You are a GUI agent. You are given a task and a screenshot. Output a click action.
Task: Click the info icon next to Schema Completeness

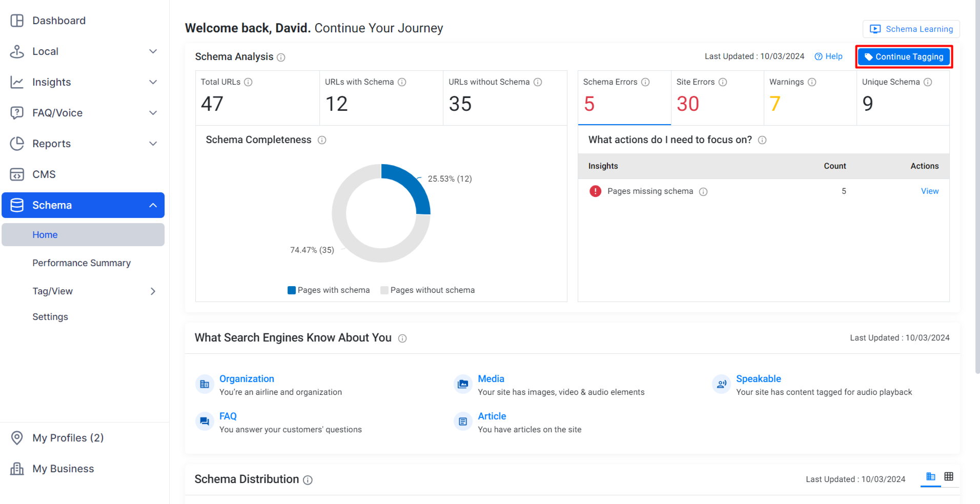click(x=322, y=140)
